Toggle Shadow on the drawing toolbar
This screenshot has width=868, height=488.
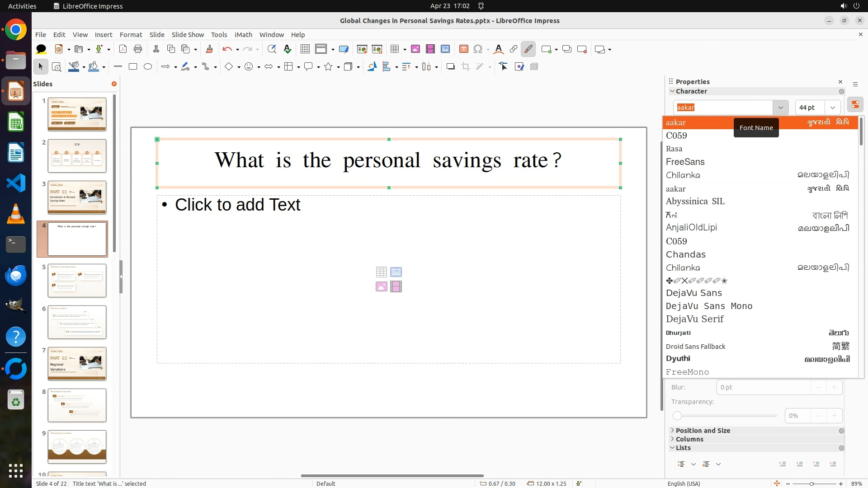pos(450,67)
